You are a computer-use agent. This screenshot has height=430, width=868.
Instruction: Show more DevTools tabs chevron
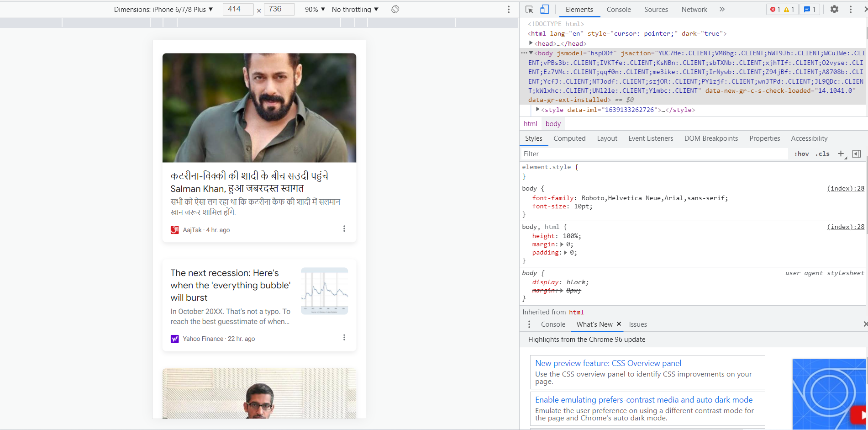[x=722, y=9]
